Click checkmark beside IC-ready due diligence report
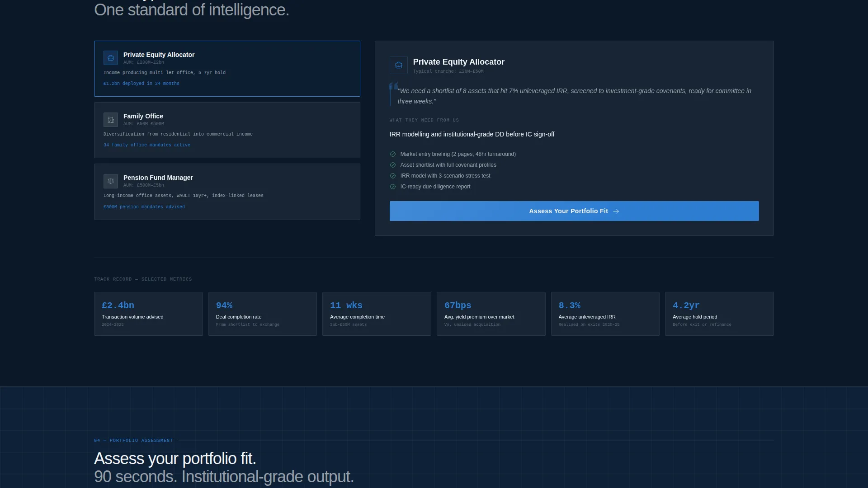Screen dimensions: 868x488 (x=393, y=187)
